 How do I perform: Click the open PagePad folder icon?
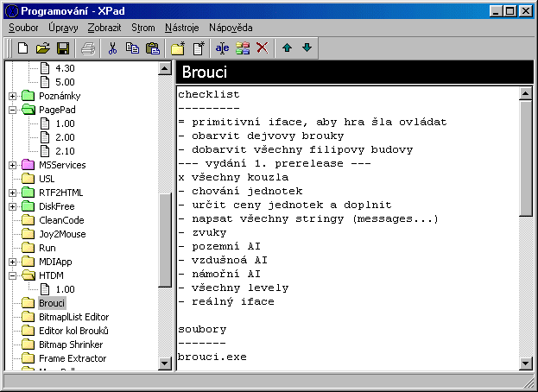tap(28, 110)
